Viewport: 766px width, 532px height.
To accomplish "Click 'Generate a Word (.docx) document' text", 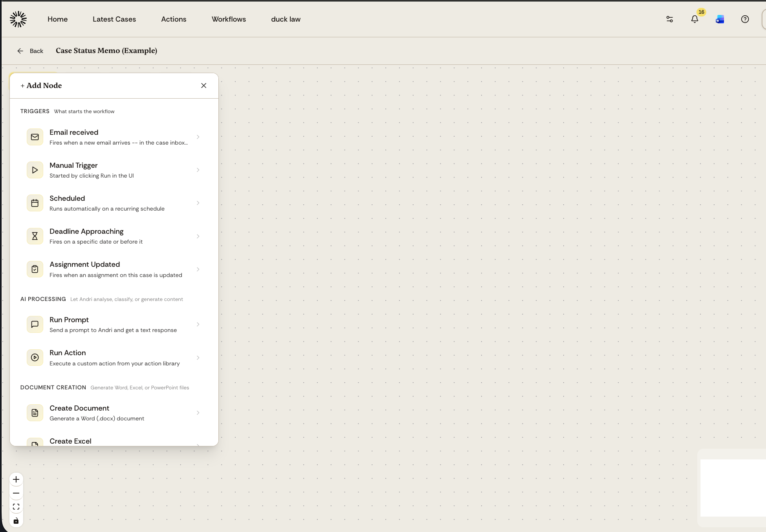I will click(97, 418).
